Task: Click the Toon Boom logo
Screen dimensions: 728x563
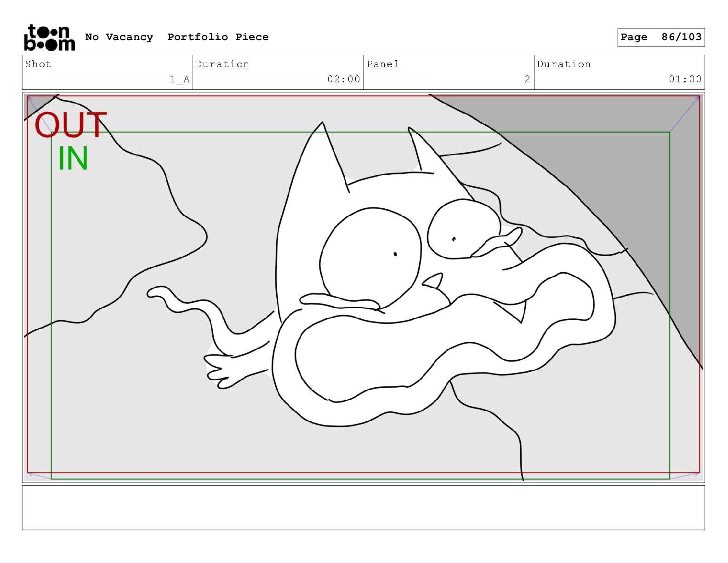Action: [x=49, y=37]
